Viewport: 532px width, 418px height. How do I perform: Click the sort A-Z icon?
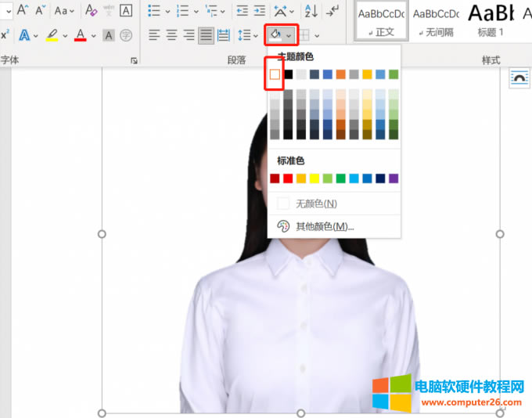311,11
